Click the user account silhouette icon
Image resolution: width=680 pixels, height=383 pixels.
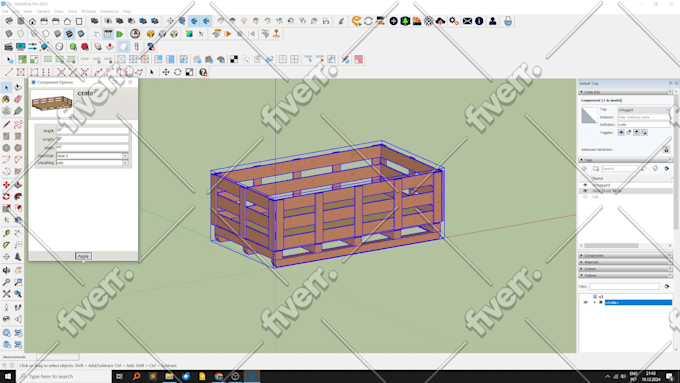[x=493, y=21]
